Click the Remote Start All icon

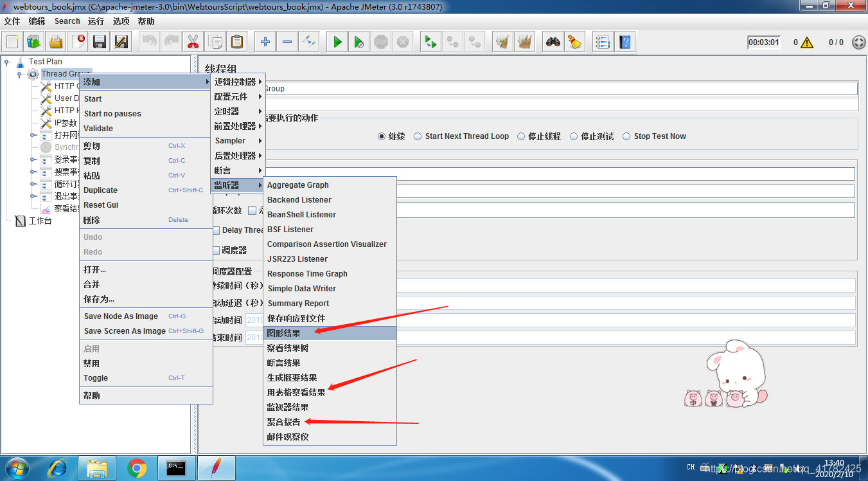(430, 42)
